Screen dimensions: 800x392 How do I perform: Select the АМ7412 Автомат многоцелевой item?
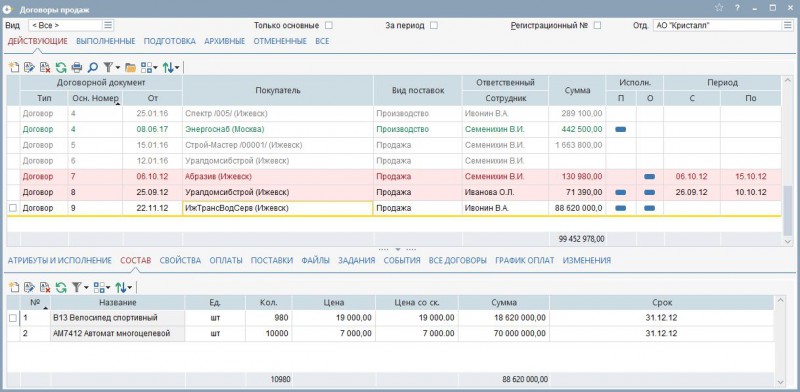click(x=390, y=334)
